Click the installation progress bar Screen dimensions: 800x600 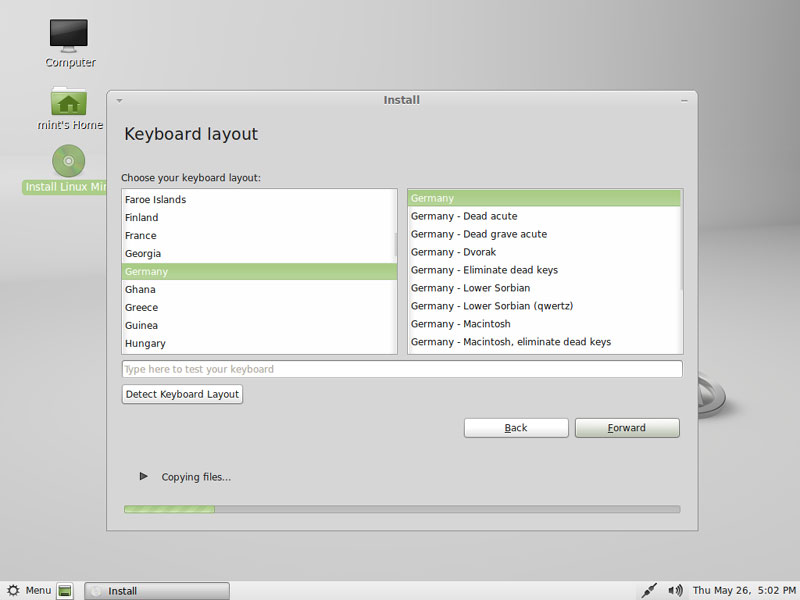point(402,509)
